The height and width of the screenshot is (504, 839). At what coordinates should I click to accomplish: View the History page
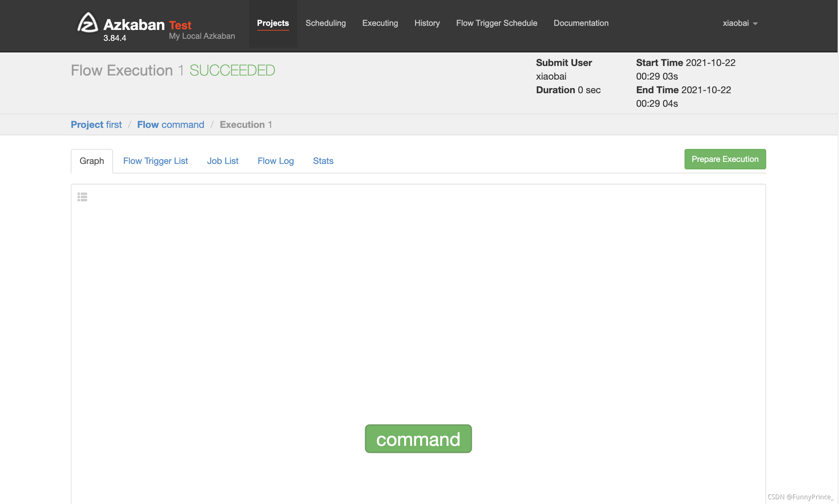427,23
